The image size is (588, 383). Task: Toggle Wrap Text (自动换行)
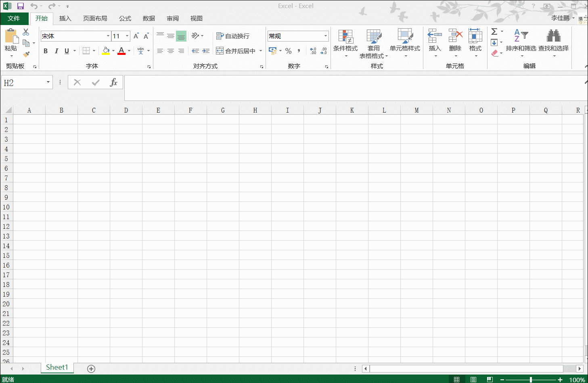coord(233,36)
